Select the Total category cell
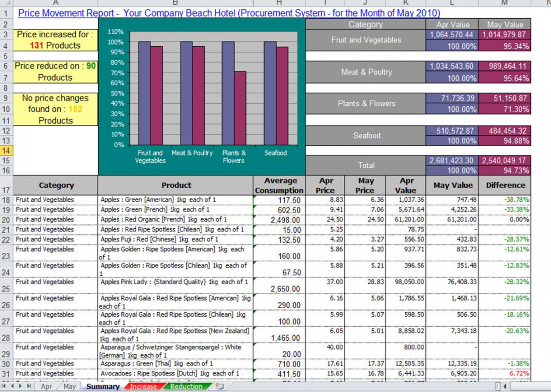 tap(366, 165)
